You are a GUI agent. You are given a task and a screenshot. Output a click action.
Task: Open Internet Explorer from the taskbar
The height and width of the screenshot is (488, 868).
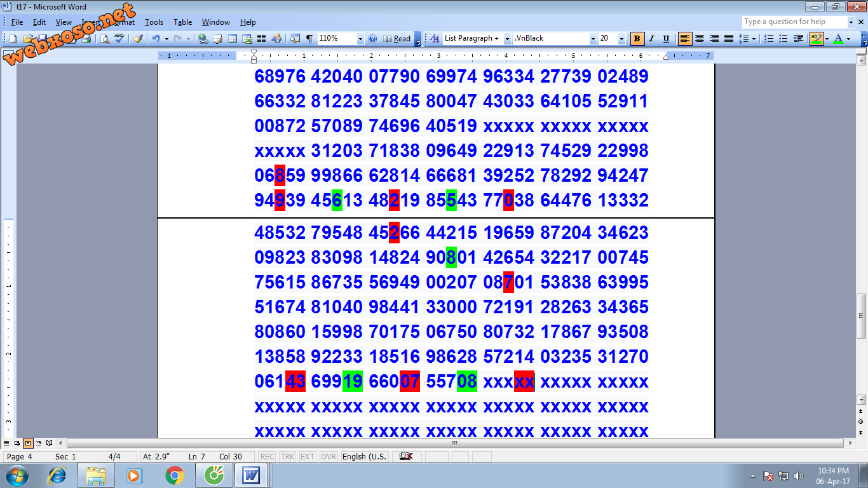[57, 475]
